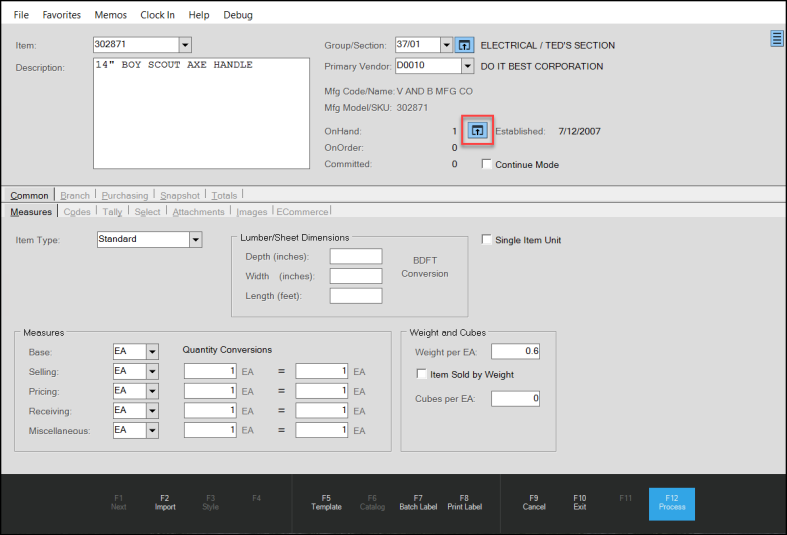Open the side menu marker icon
Screen dimensions: 787x535
click(x=776, y=39)
